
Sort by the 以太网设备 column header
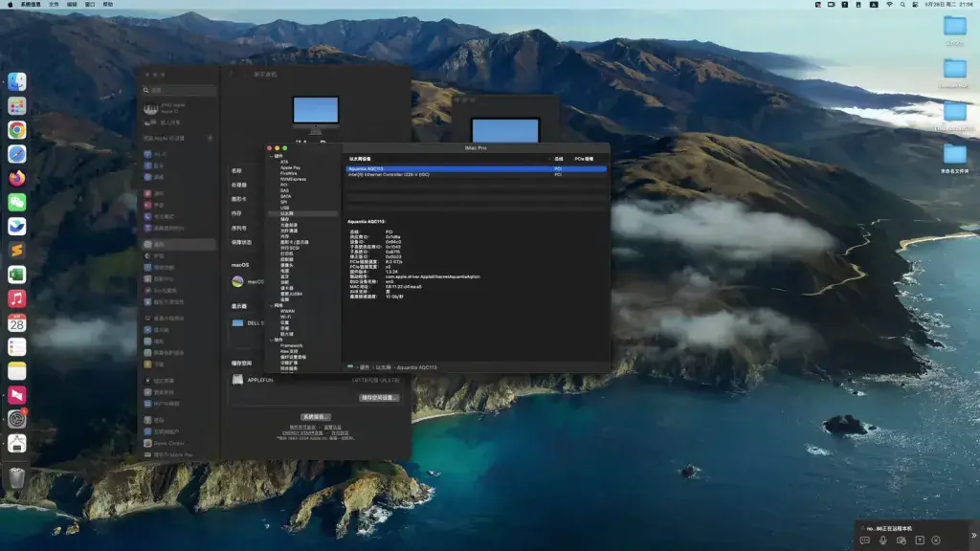click(360, 160)
